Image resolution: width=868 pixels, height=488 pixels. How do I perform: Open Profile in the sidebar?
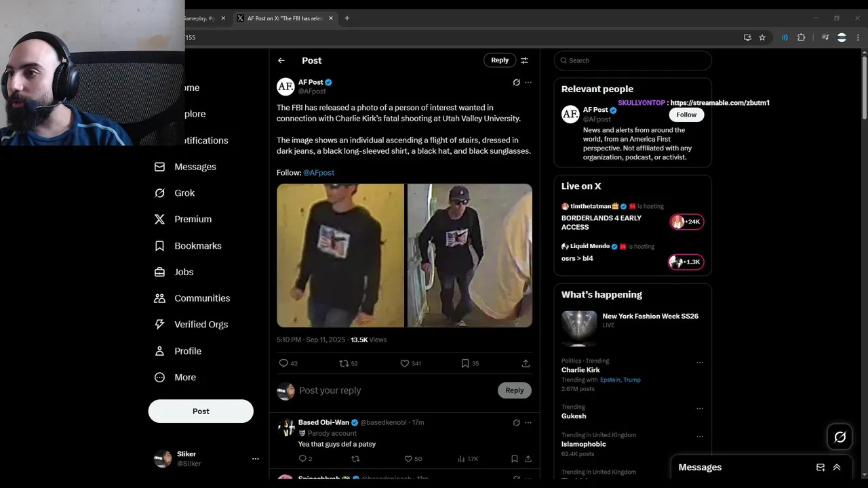click(178, 351)
